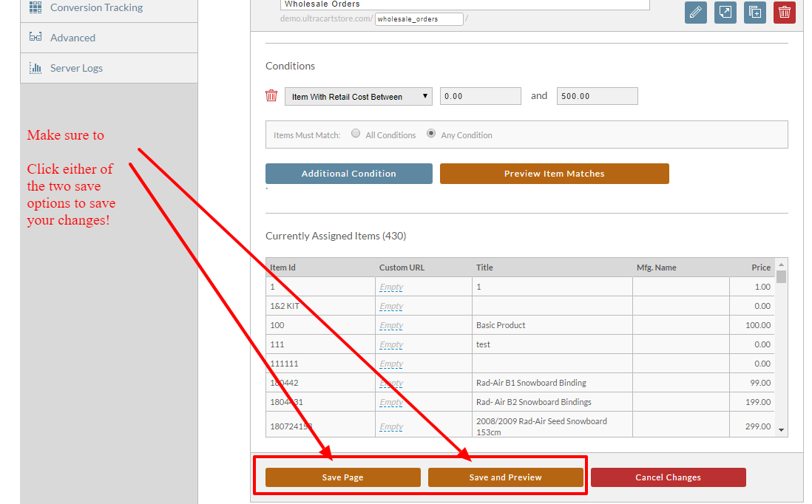Click the items table scrollbar down arrow
812x504 pixels.
click(781, 430)
